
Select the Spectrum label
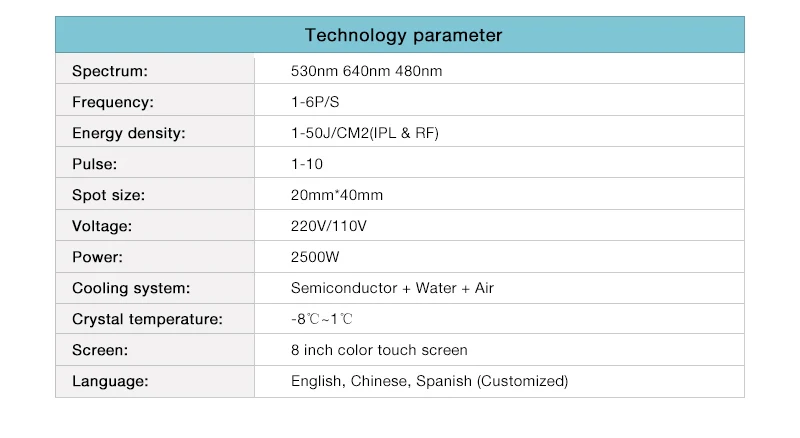coord(110,71)
